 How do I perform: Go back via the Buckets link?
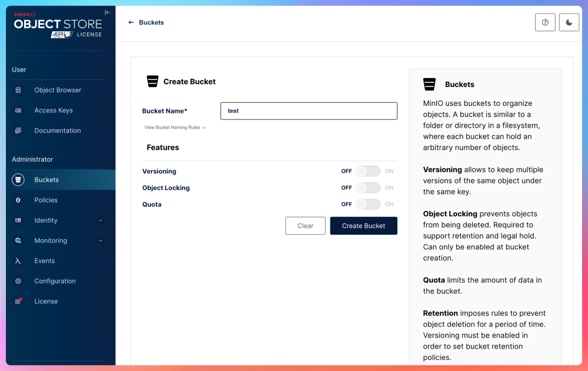pyautogui.click(x=146, y=22)
